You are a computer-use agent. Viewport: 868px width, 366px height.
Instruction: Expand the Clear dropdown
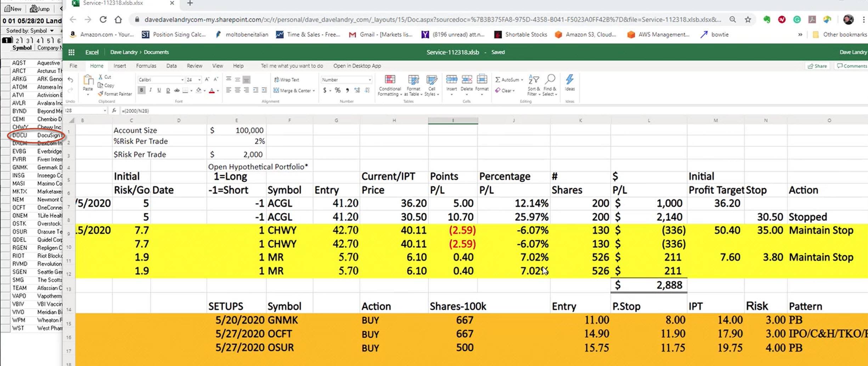[x=513, y=91]
